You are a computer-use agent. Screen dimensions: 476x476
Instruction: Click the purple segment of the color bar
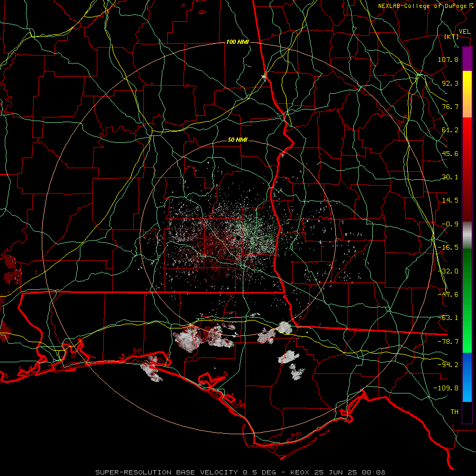pyautogui.click(x=467, y=59)
